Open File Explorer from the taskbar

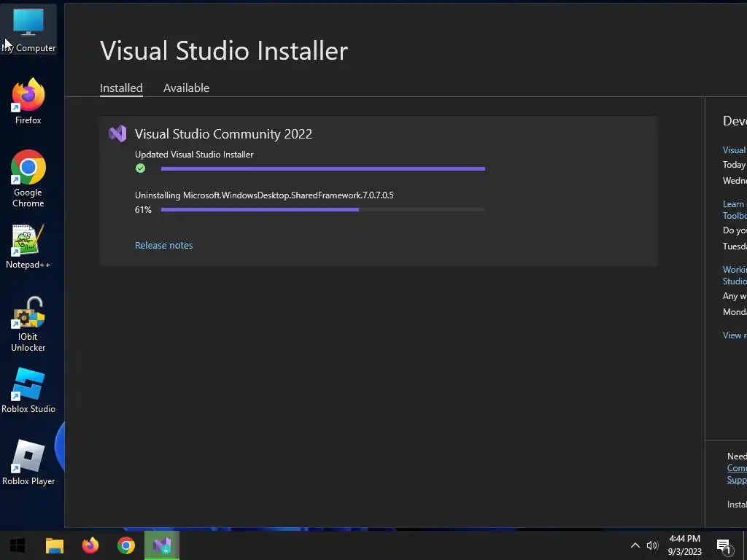coord(54,545)
